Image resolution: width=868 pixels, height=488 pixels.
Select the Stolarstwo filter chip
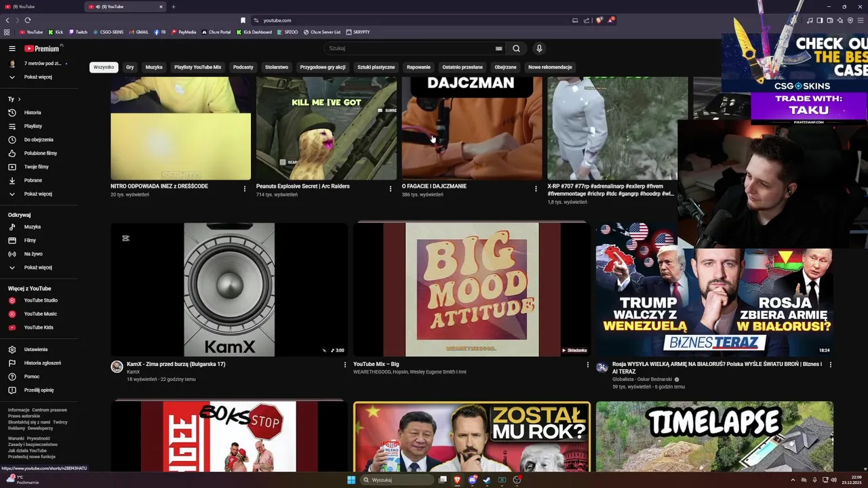point(277,67)
